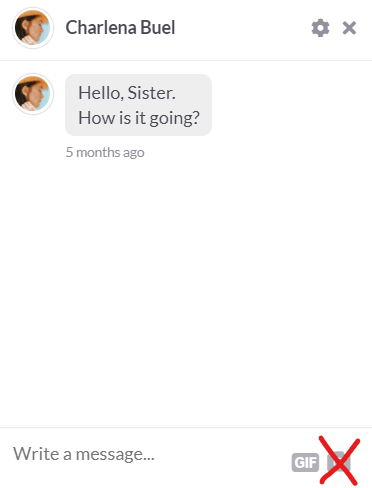Insert an animated GIF into the message
Image resolution: width=372 pixels, height=488 pixels.
[305, 462]
